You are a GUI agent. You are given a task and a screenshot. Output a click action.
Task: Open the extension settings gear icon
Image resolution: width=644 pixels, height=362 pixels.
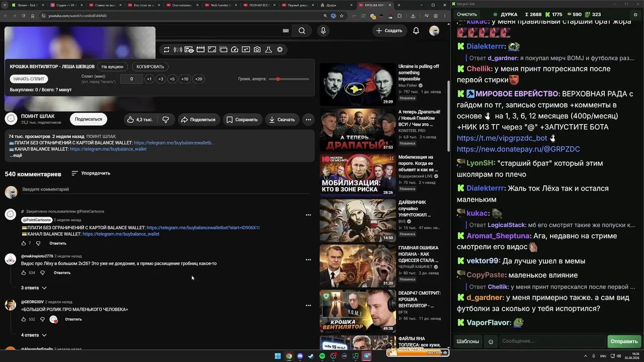(x=280, y=49)
